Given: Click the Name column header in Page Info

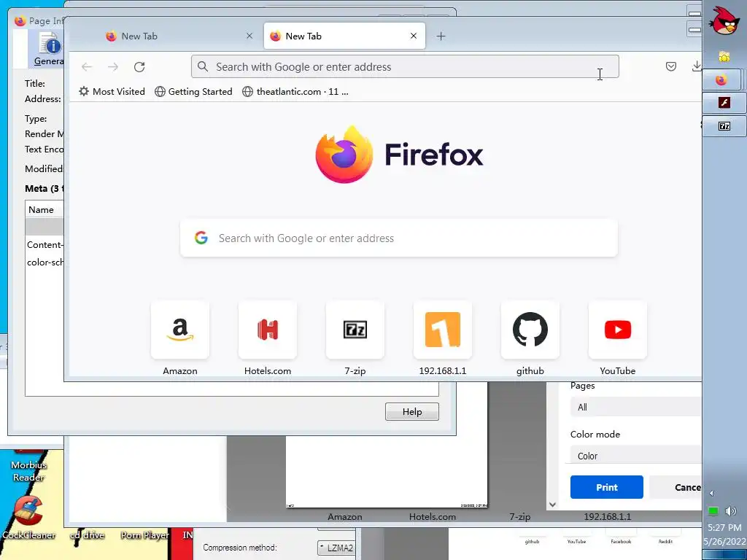Looking at the screenshot, I should (x=44, y=209).
